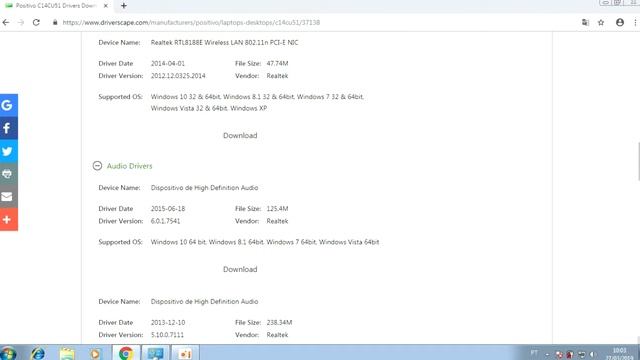Open the Chrome profile account icon
Image resolution: width=640 pixels, height=360 pixels.
click(x=620, y=22)
